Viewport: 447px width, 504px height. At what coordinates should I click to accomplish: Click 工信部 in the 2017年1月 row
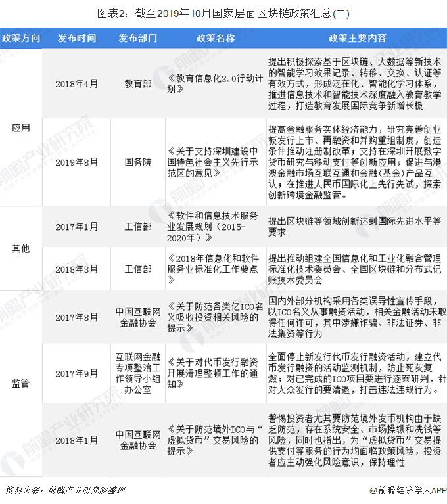pyautogui.click(x=138, y=227)
